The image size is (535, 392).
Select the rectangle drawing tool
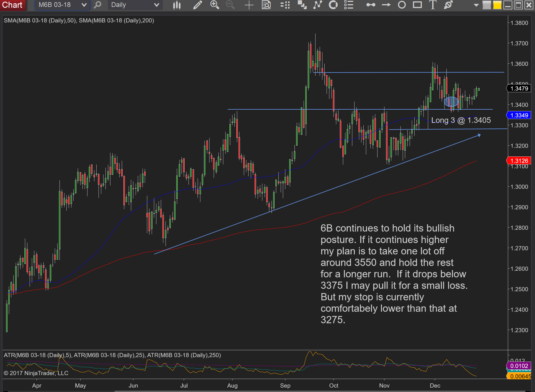(x=417, y=5)
